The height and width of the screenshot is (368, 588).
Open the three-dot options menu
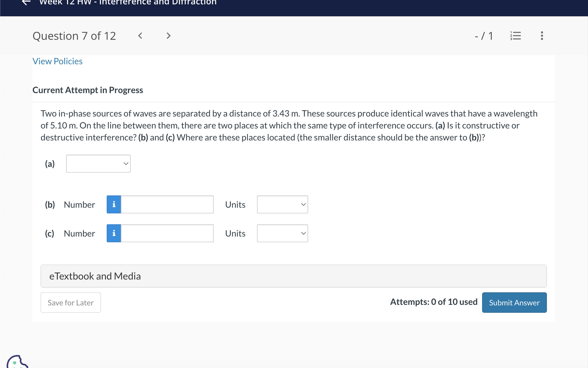[541, 36]
